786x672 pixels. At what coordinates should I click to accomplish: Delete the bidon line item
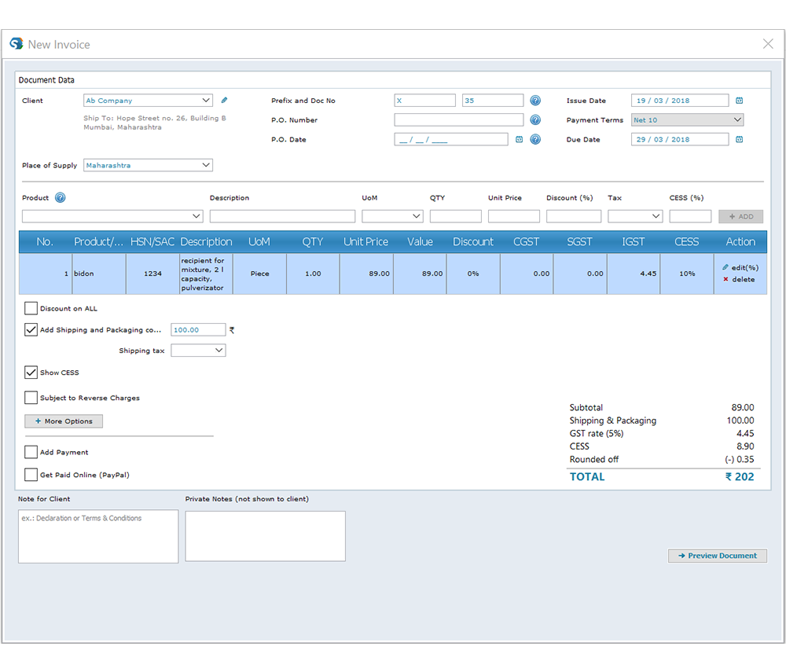pyautogui.click(x=739, y=279)
